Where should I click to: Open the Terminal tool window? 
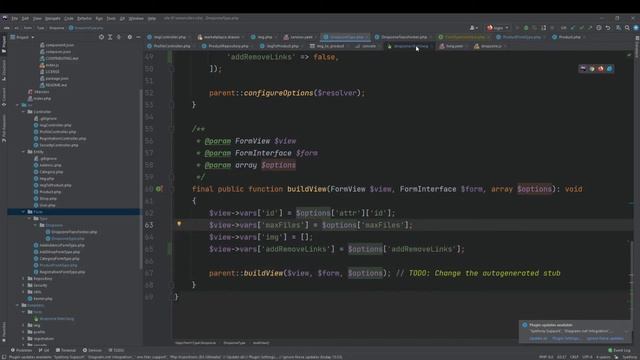point(66,350)
